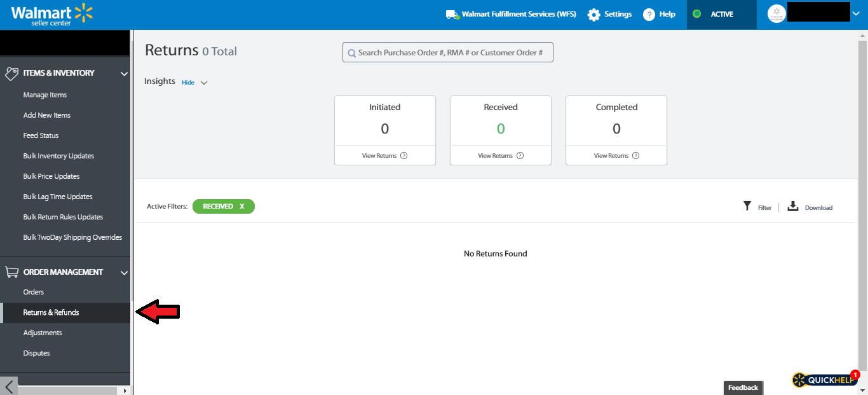Open Manage Items in sidebar

coord(45,95)
